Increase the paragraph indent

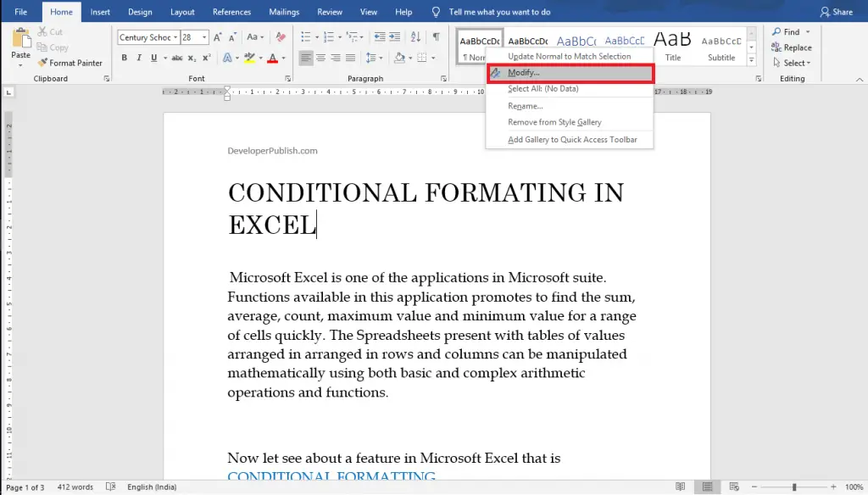[x=395, y=37]
